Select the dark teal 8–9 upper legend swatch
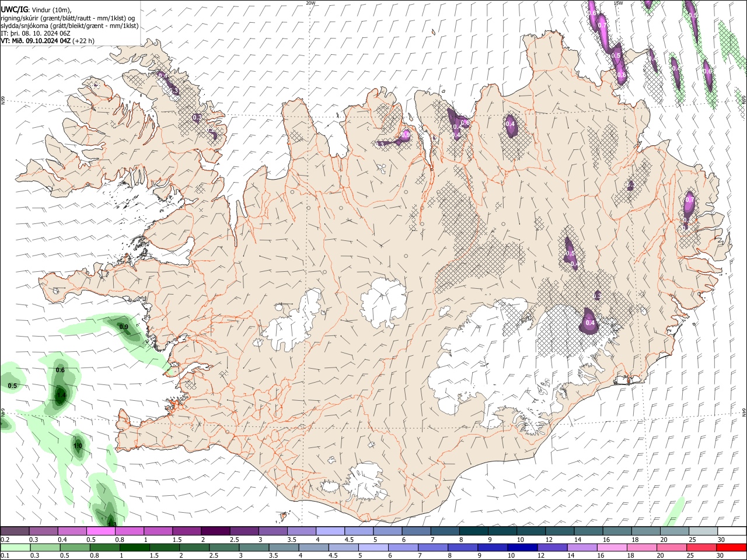 [x=473, y=531]
